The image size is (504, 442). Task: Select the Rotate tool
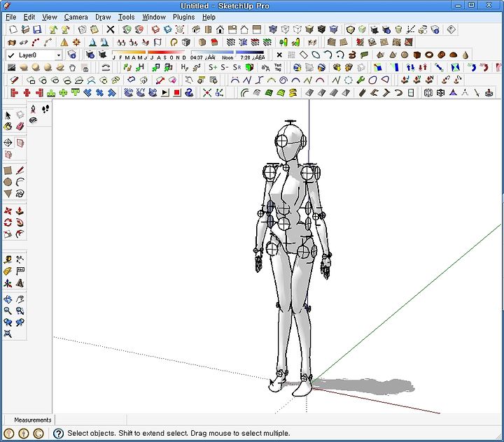pos(8,222)
